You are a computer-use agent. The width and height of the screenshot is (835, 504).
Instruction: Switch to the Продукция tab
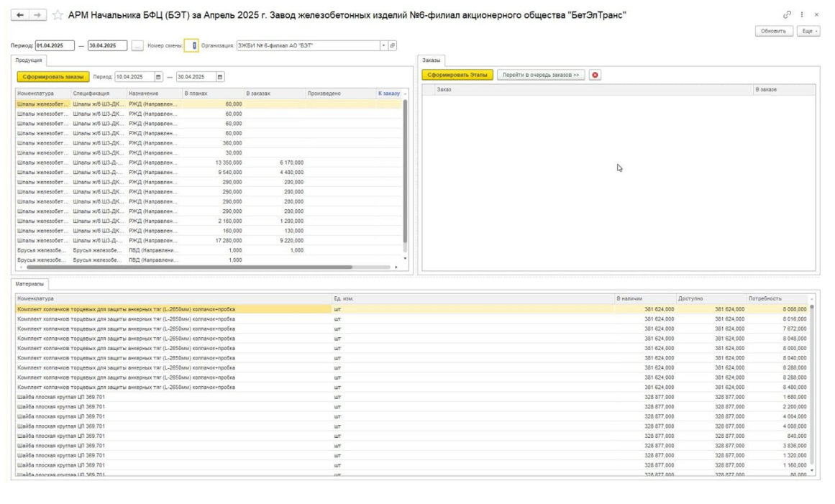29,60
